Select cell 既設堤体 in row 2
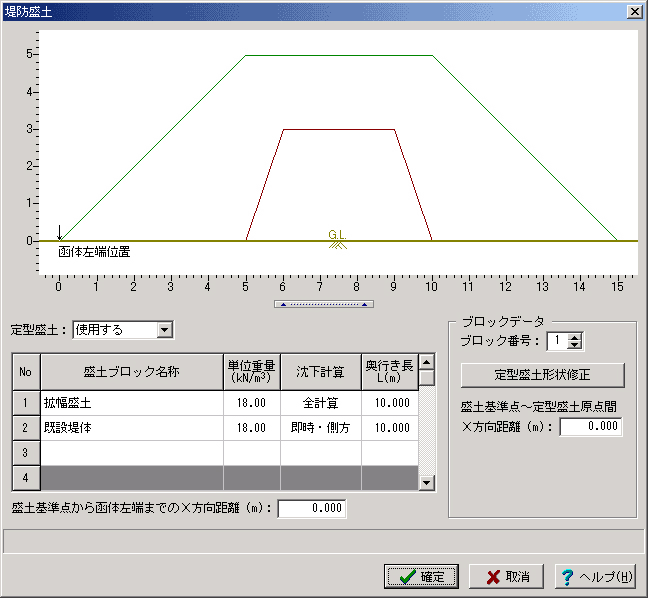 point(132,428)
